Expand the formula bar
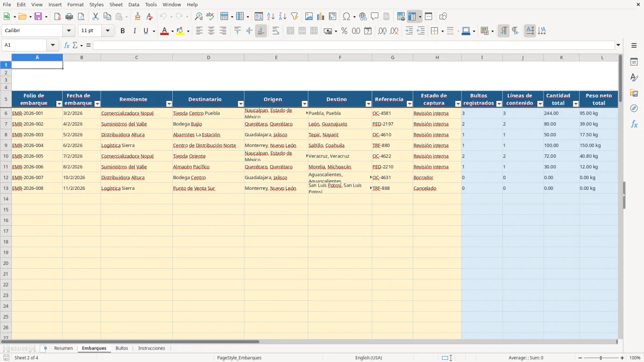The image size is (644, 362). (x=618, y=45)
